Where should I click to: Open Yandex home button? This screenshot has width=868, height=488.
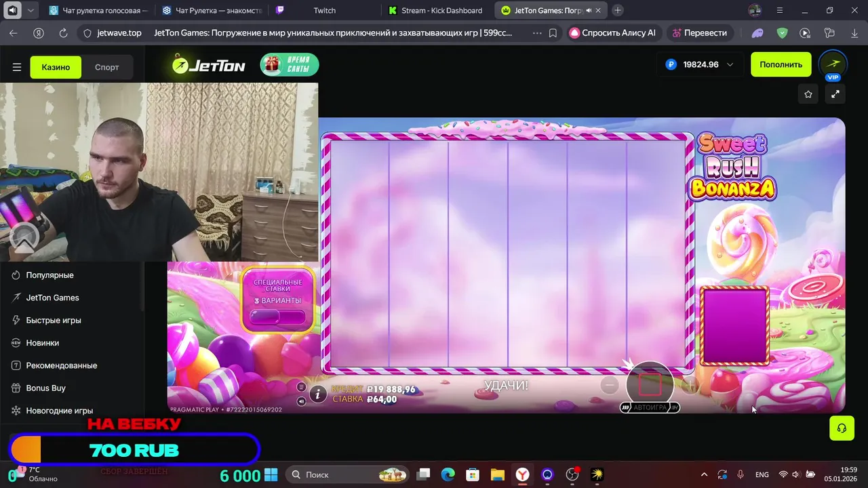(39, 33)
